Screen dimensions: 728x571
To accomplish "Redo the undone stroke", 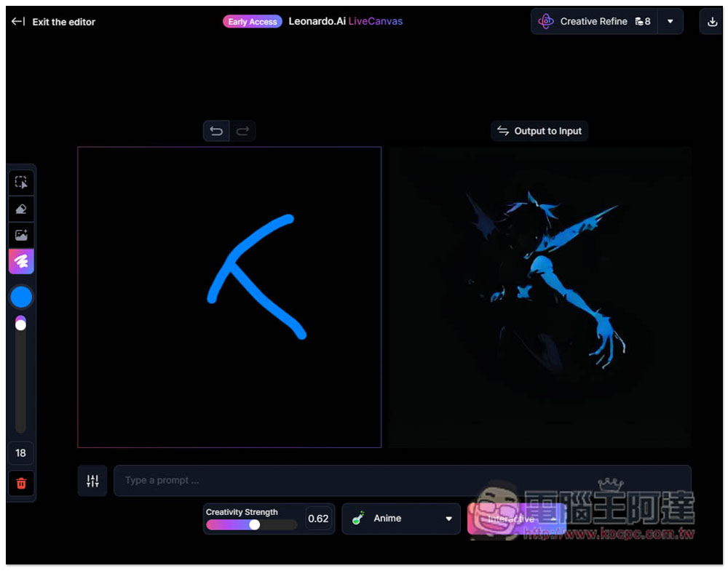I will (243, 131).
